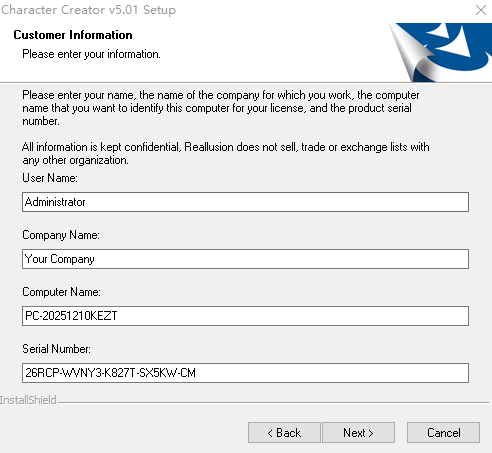Click the Next button to continue setup
This screenshot has width=492, height=453.
click(x=358, y=433)
